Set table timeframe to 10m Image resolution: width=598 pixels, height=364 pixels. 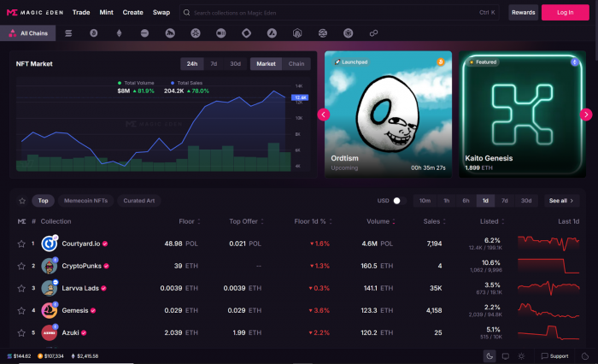(425, 201)
